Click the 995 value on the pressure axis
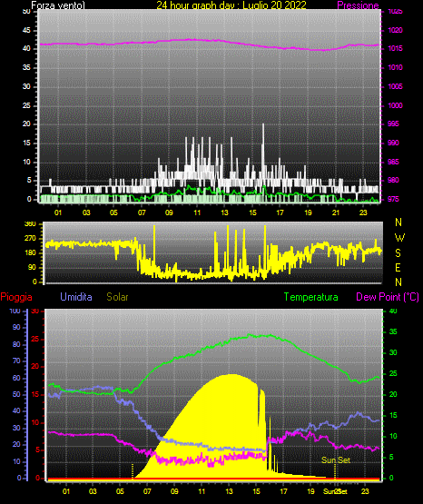Viewport: 423px width, 504px height. point(393,124)
